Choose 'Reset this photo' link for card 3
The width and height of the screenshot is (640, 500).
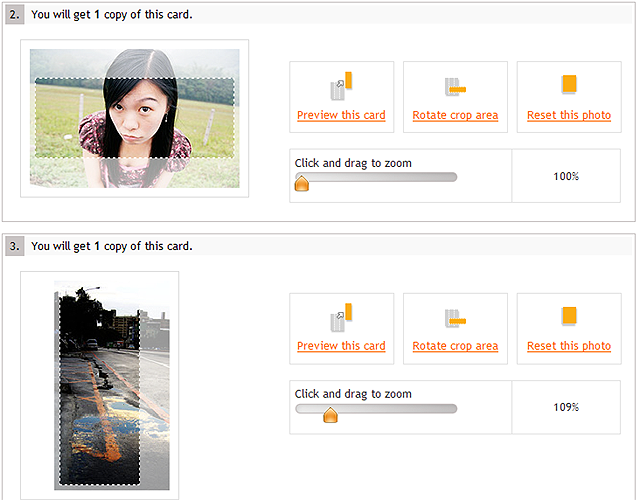click(x=569, y=346)
